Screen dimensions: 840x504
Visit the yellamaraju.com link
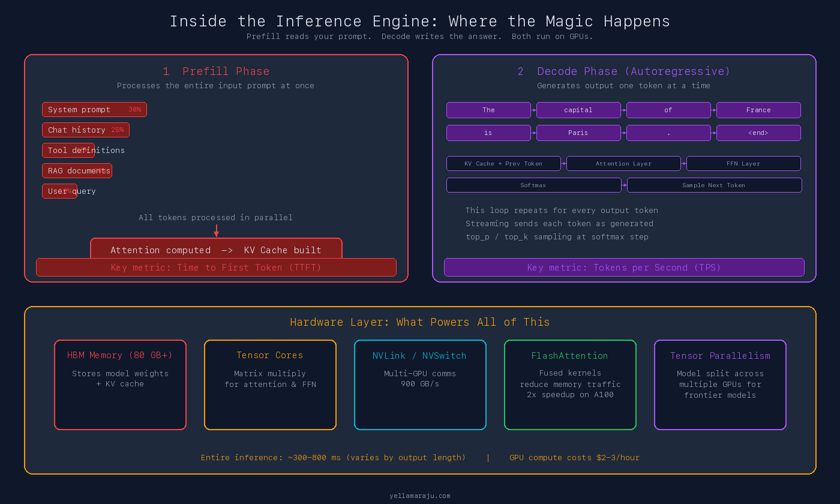(x=420, y=496)
